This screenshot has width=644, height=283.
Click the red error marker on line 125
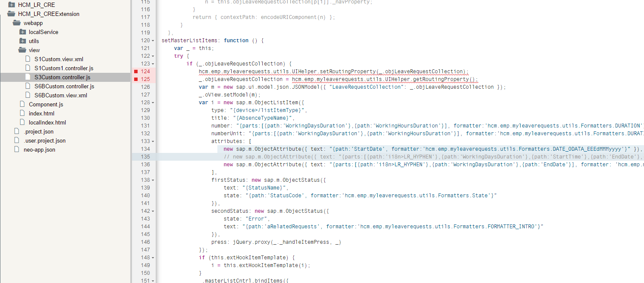coord(136,79)
